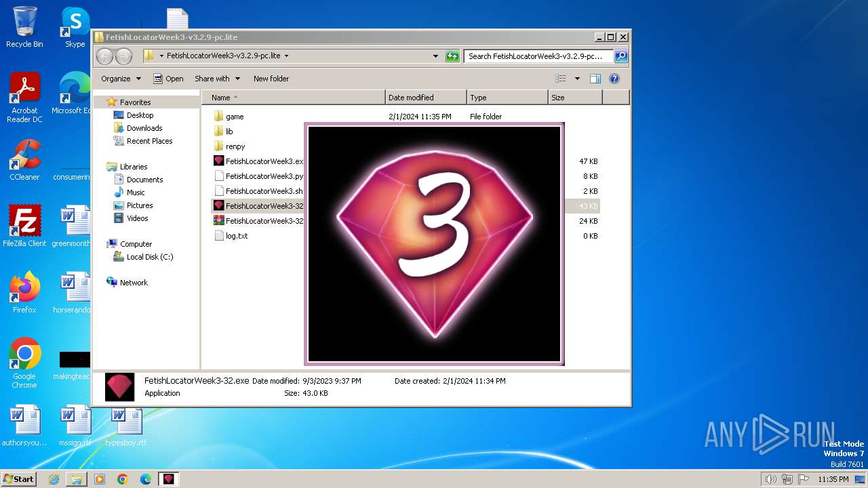The image size is (868, 488).
Task: Select log.txt file
Action: [x=237, y=236]
